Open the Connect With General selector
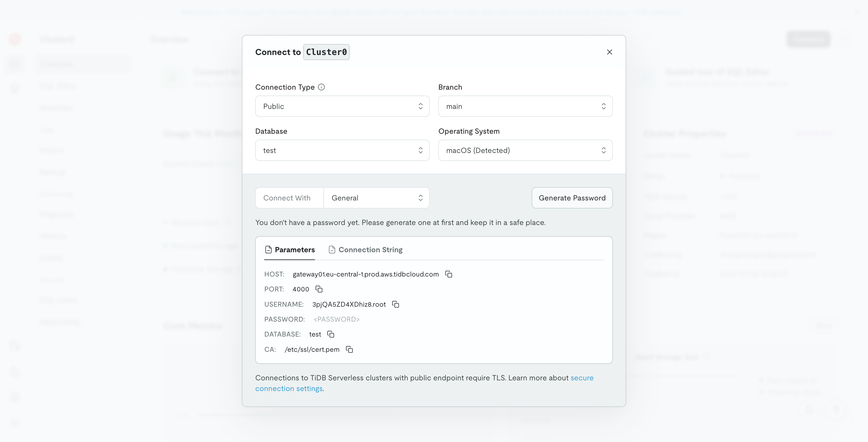This screenshot has width=868, height=442. pos(376,198)
